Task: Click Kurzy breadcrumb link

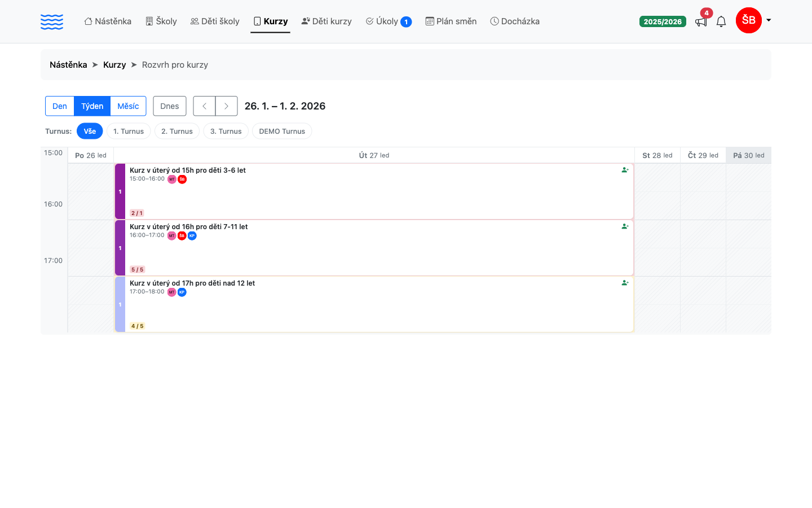Action: click(x=114, y=65)
